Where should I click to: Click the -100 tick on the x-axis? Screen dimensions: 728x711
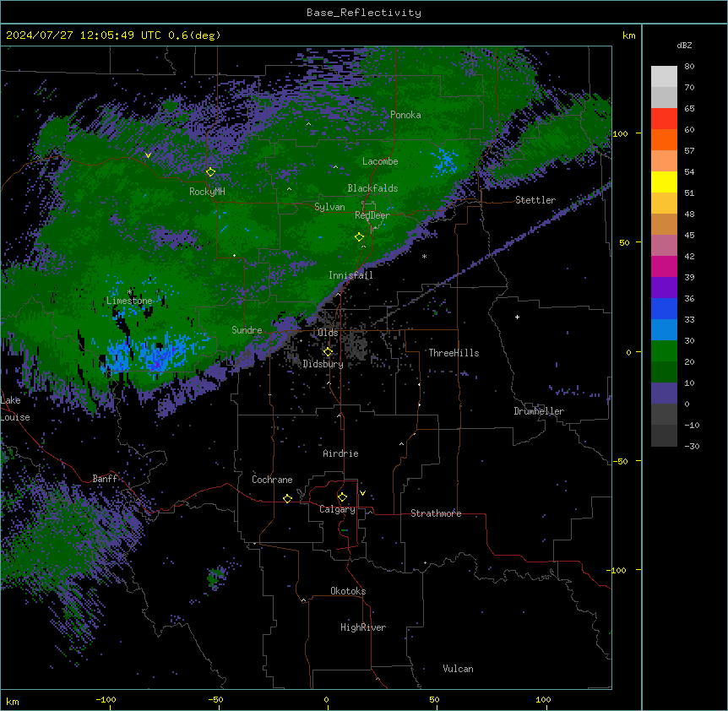point(106,699)
